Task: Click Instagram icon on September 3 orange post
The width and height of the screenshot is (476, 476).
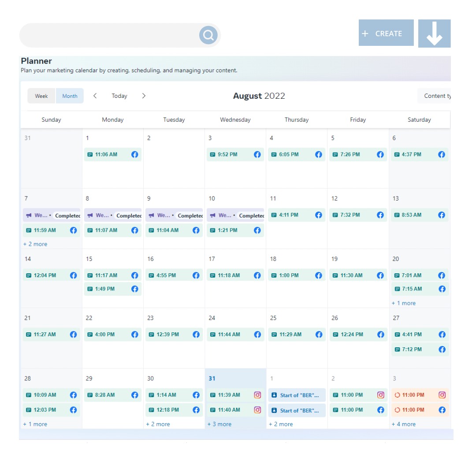Action: (442, 395)
